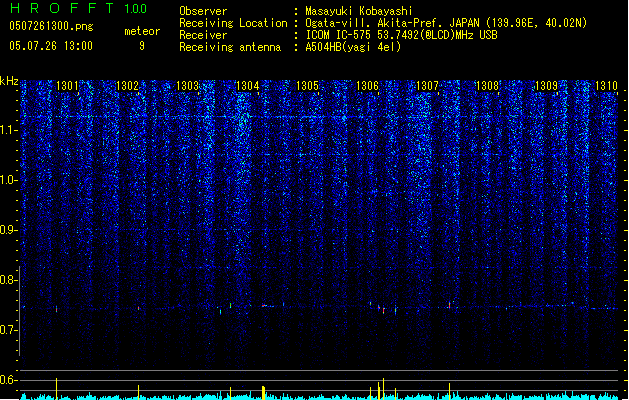Click the tall yellow echo spike below 1301
629x400 pixels.
57,389
